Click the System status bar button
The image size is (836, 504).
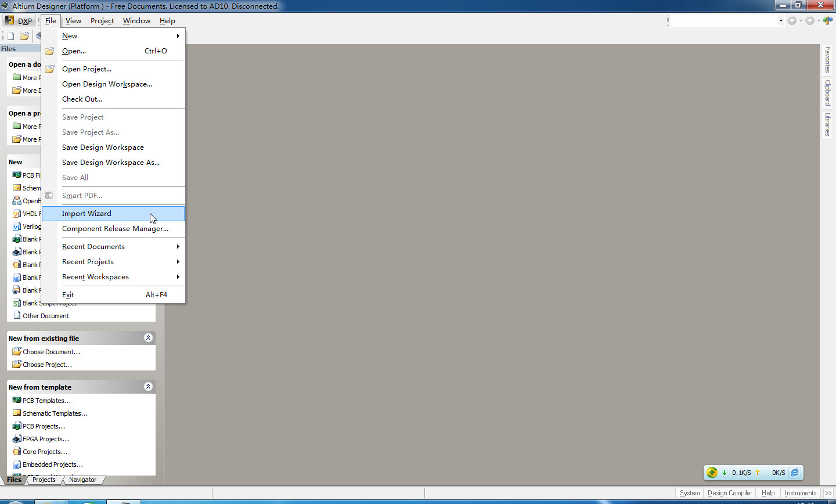690,493
